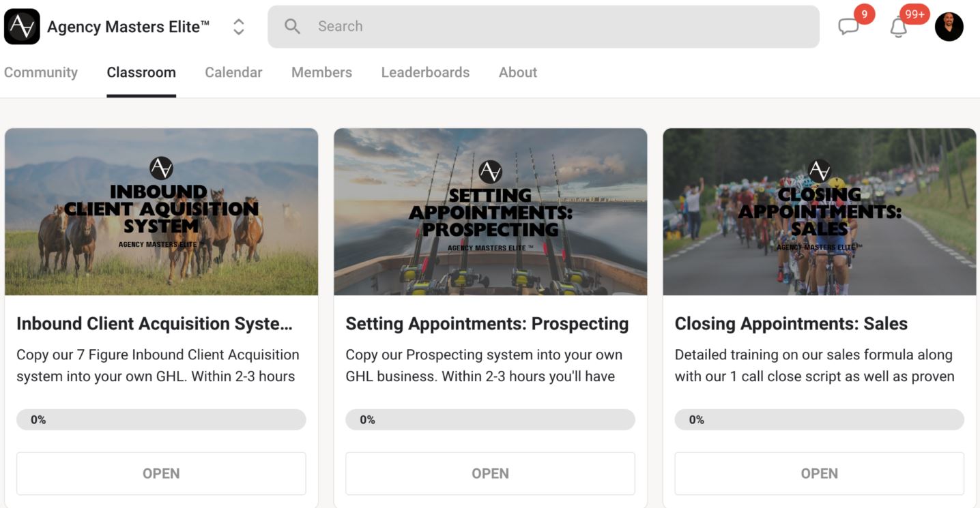View the Leaderboards tab
Viewport: 980px width, 508px height.
tap(425, 72)
